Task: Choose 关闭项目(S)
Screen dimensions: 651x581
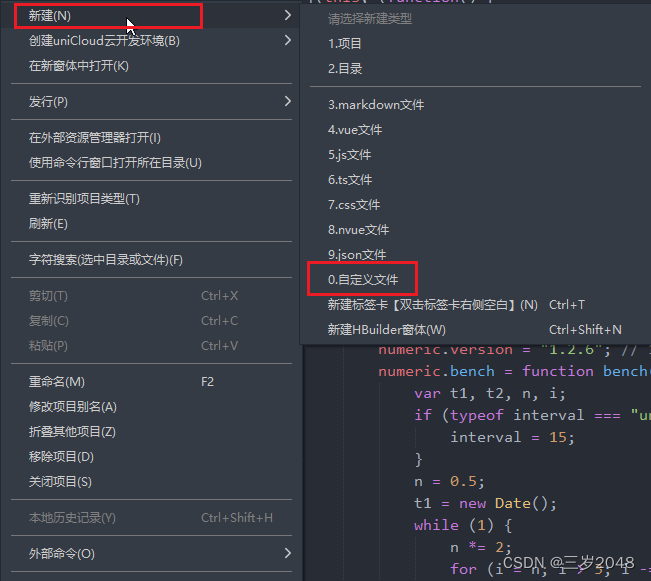Action: tap(151, 481)
